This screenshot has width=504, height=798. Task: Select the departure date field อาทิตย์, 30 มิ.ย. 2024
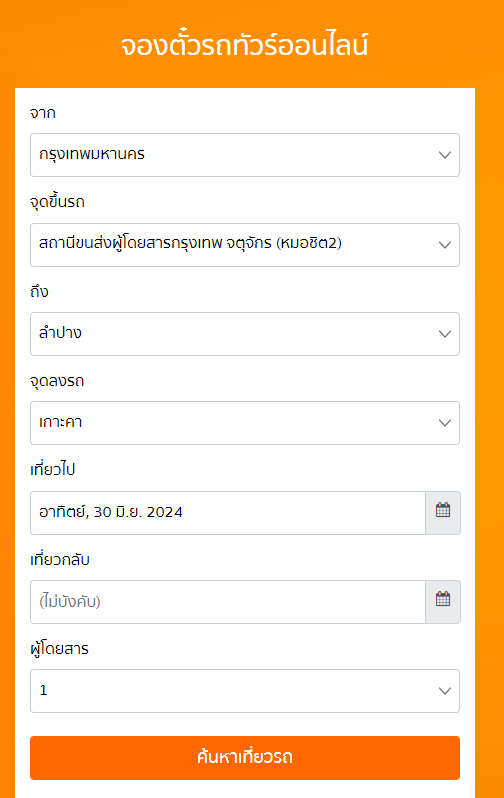228,512
